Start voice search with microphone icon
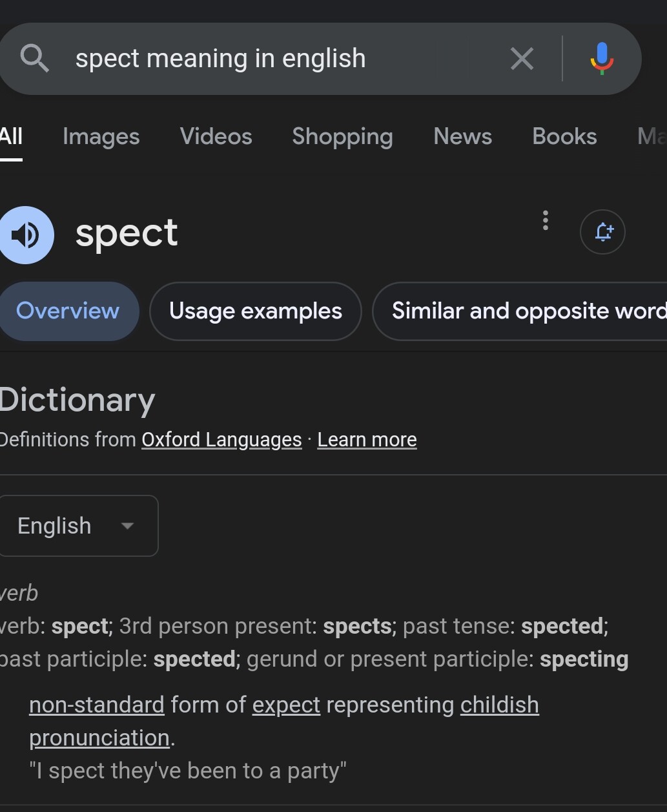The image size is (667, 812). click(602, 59)
